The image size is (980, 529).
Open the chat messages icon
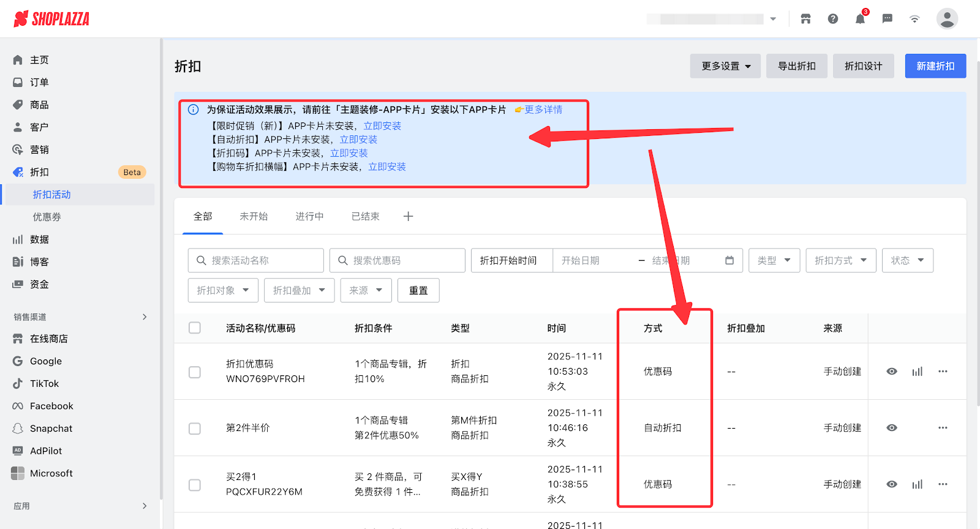[x=887, y=19]
